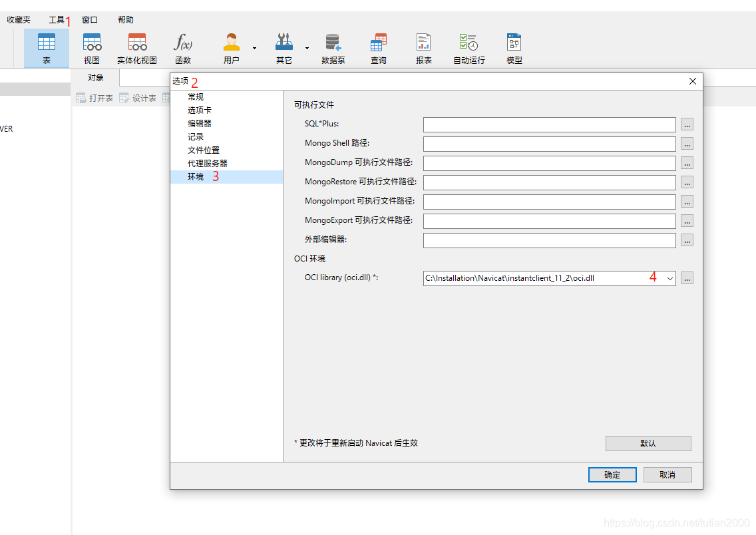Screen dimensions: 756x535
Task: Open the 查询 (Query) toolbar icon
Action: point(379,48)
